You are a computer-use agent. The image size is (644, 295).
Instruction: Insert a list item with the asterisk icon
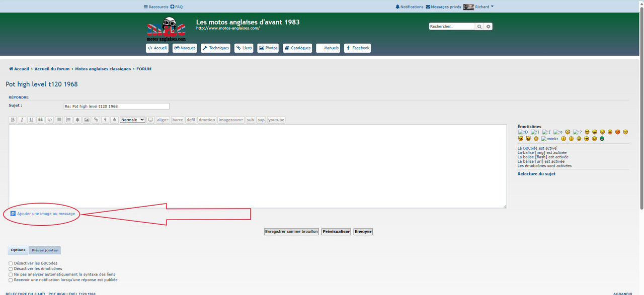coord(77,120)
